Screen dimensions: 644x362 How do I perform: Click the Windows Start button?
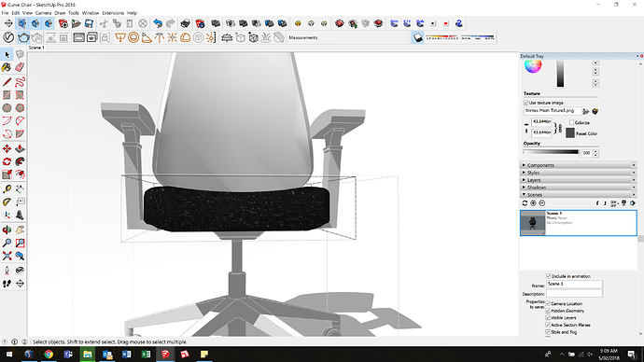[x=9, y=354]
